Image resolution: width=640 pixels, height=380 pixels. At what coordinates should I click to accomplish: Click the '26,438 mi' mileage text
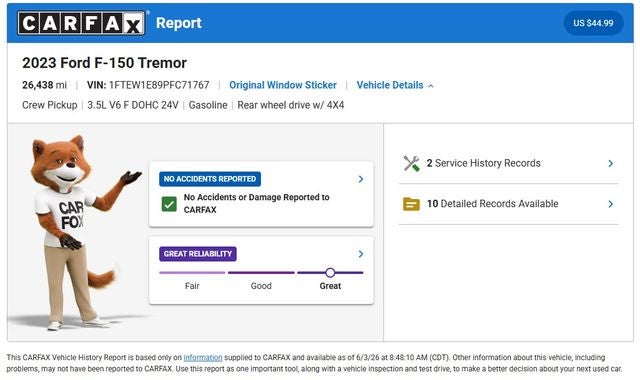[44, 85]
